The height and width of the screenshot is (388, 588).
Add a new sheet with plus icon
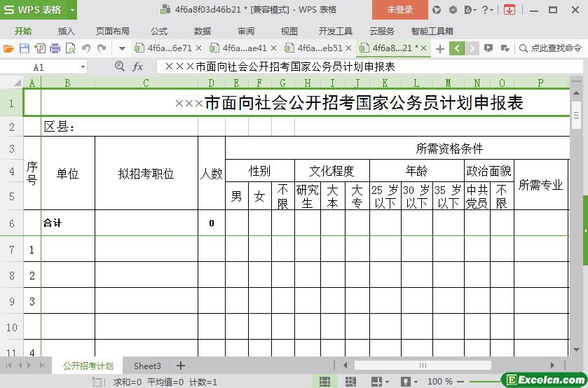[181, 366]
